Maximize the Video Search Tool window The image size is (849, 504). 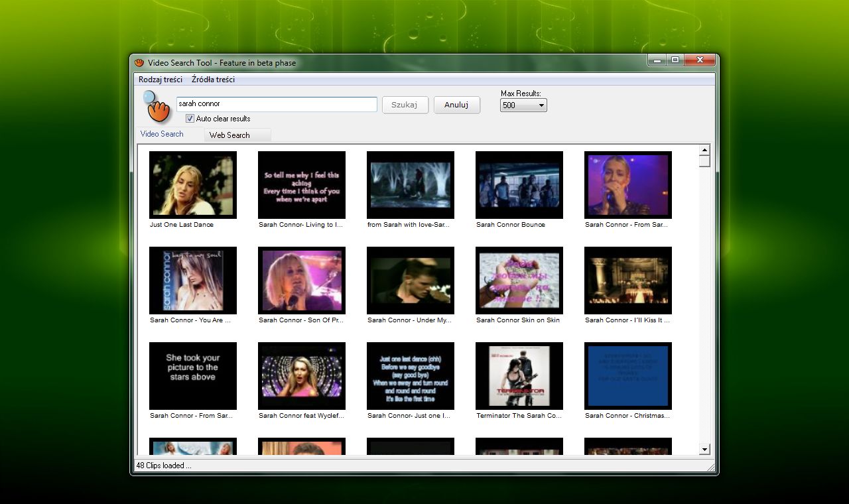tap(675, 60)
